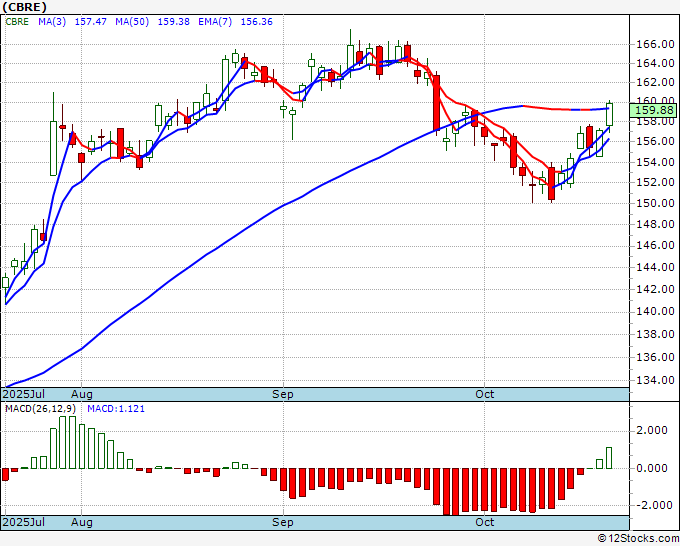Click the 140.00 price axis label

(x=655, y=311)
